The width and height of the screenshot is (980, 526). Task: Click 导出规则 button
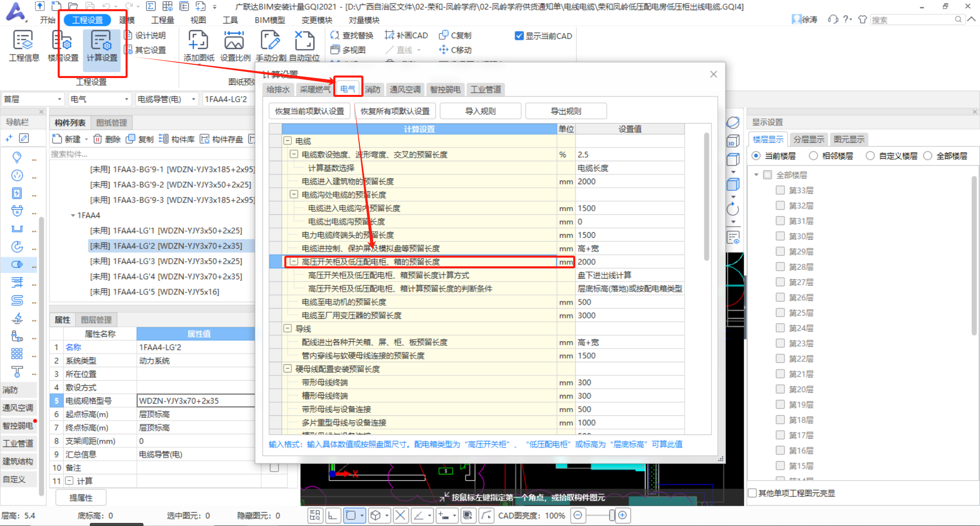tap(566, 111)
